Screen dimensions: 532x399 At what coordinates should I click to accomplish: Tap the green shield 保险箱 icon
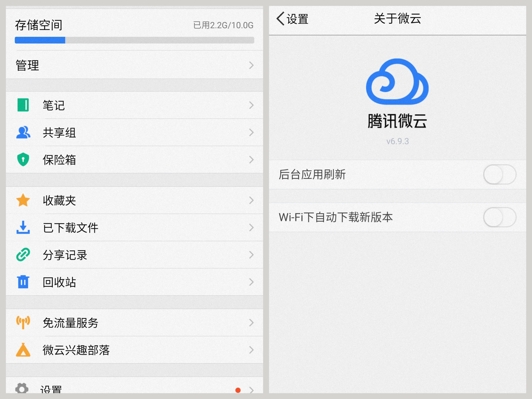click(x=23, y=159)
